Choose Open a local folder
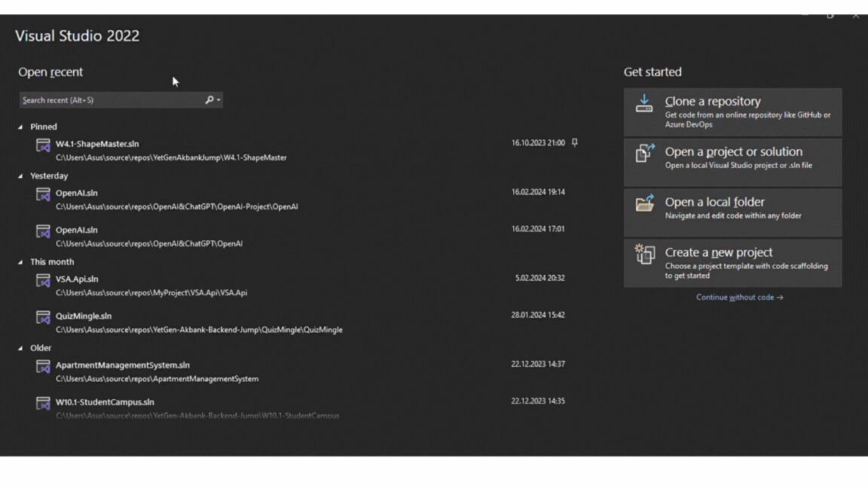Viewport: 868px width, 488px height. pos(732,212)
